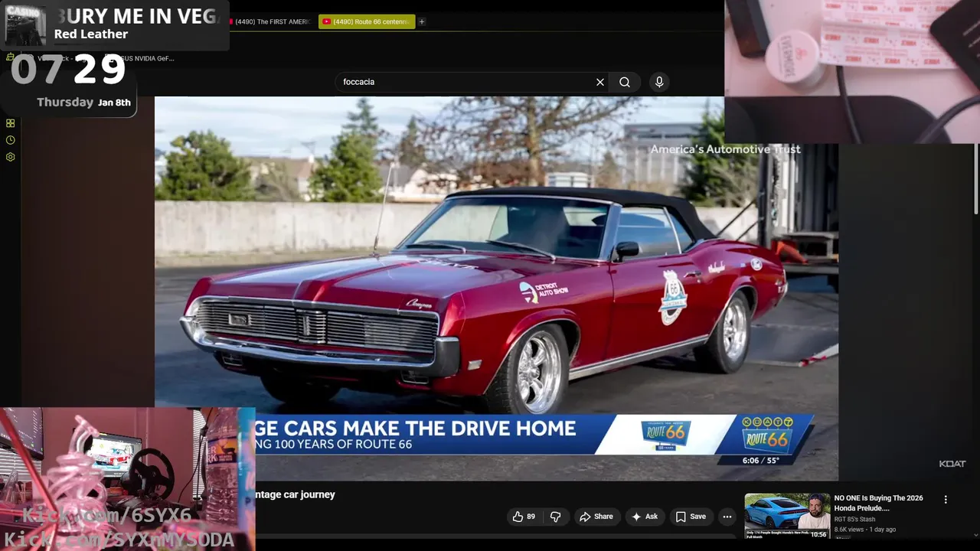Screen dimensions: 980x551
Task: Open NO ONE Is Buying The 2026 Honda Prelude title
Action: [878, 503]
